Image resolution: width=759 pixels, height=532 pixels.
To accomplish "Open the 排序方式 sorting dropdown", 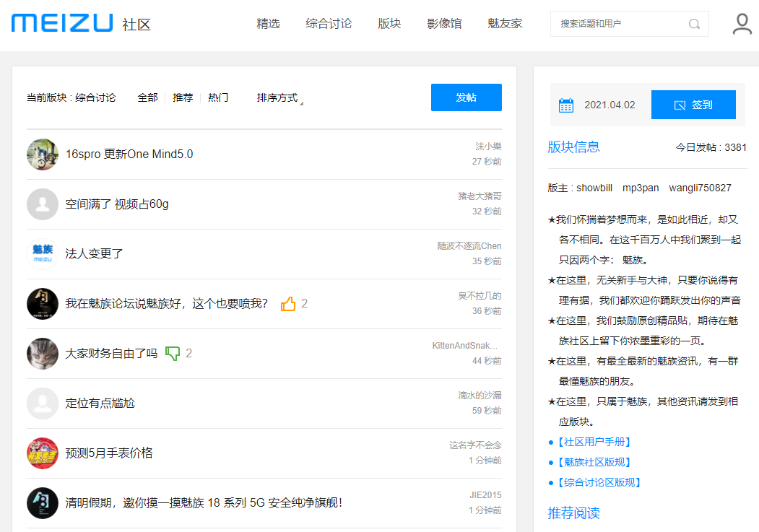I will coord(277,97).
